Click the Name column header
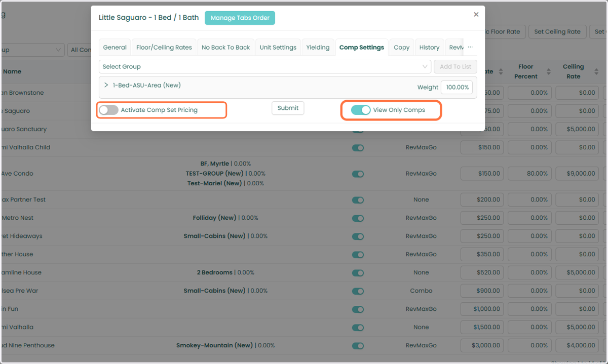 pos(11,72)
